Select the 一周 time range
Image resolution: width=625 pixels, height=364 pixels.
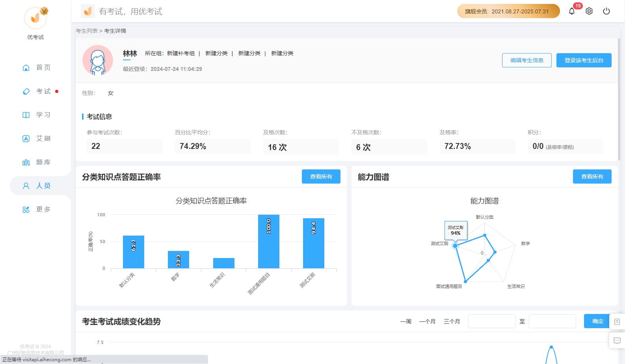click(406, 321)
